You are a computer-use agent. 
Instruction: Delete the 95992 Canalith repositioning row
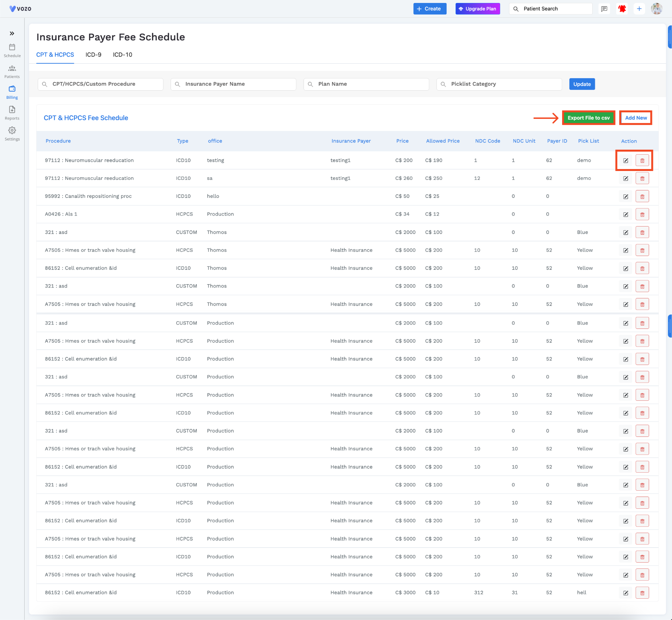pyautogui.click(x=642, y=197)
